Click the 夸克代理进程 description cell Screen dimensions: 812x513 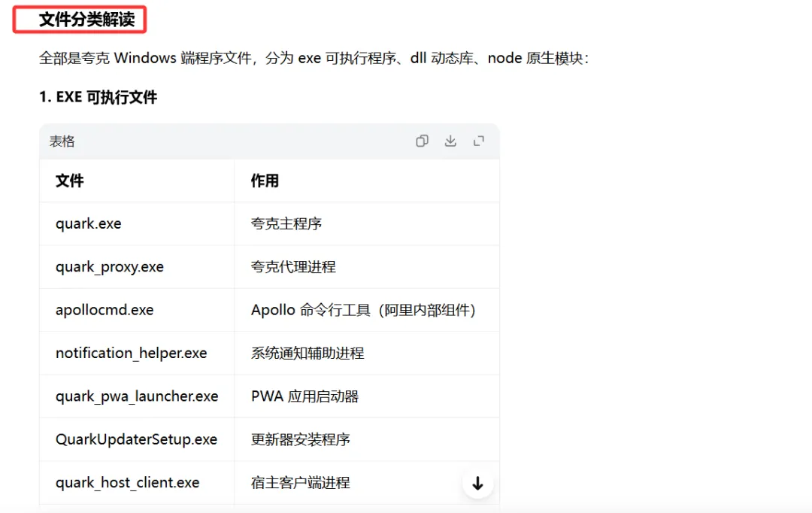(x=367, y=267)
